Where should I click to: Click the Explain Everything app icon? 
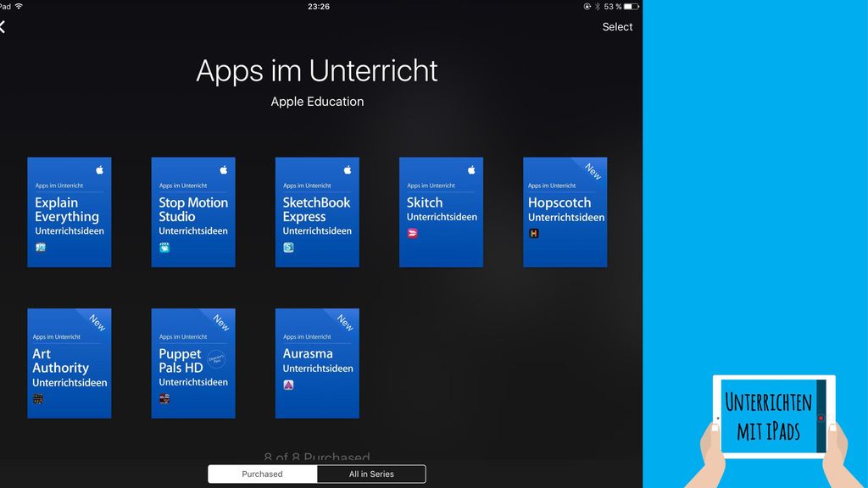(41, 247)
